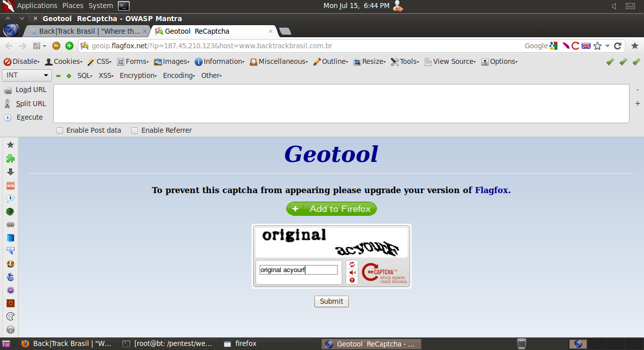The width and height of the screenshot is (644, 350).
Task: Click the info speech-bubble sidebar icon
Action: 10,198
